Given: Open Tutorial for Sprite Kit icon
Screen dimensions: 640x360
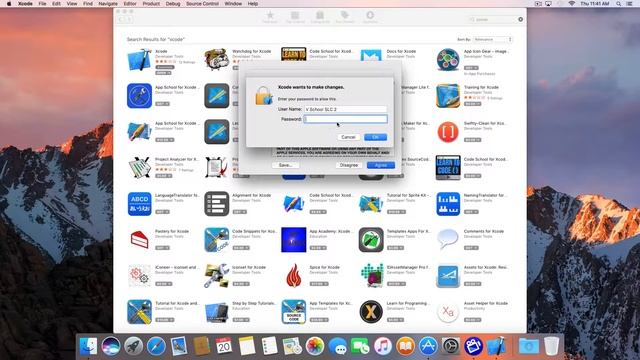Looking at the screenshot, I should click(371, 204).
